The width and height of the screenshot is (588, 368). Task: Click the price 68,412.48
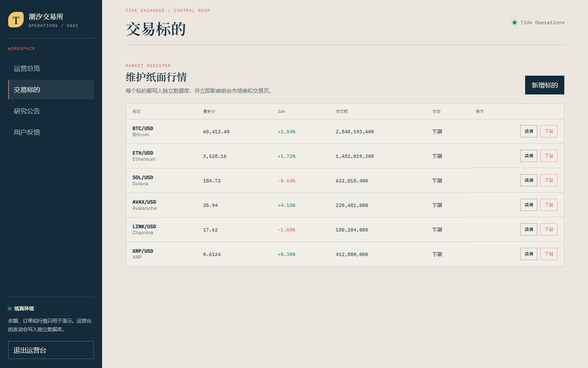pyautogui.click(x=216, y=132)
